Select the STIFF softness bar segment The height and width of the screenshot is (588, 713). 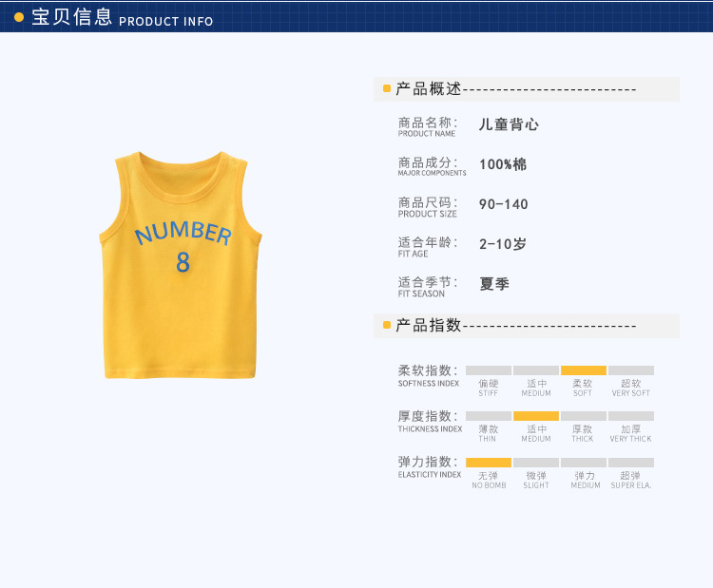pyautogui.click(x=489, y=370)
